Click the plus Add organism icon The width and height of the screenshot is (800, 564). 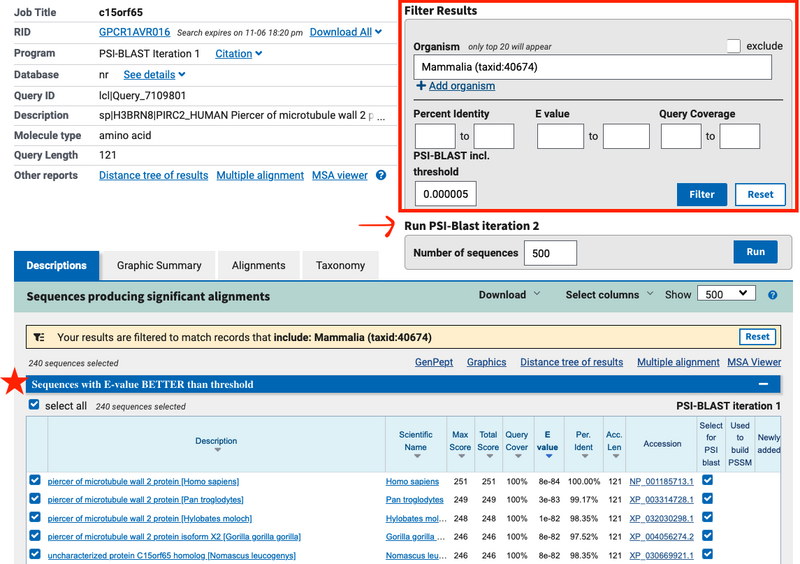(x=420, y=86)
